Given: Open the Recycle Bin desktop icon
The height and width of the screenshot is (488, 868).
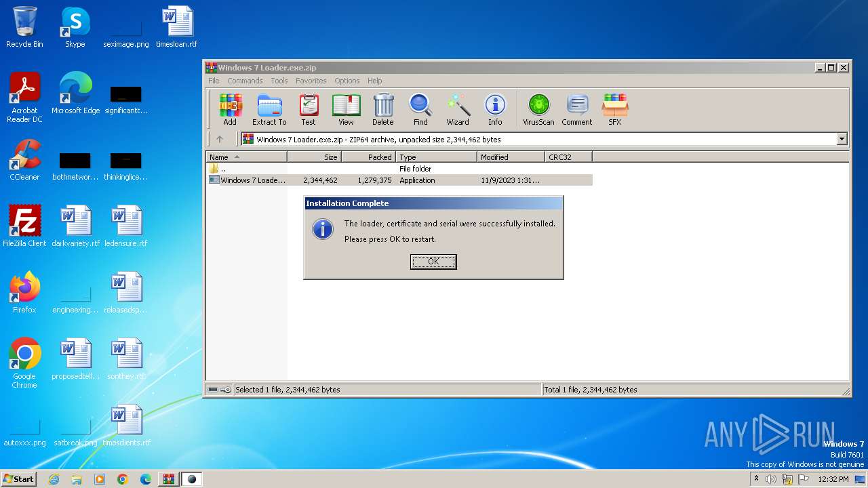Looking at the screenshot, I should pos(24,27).
